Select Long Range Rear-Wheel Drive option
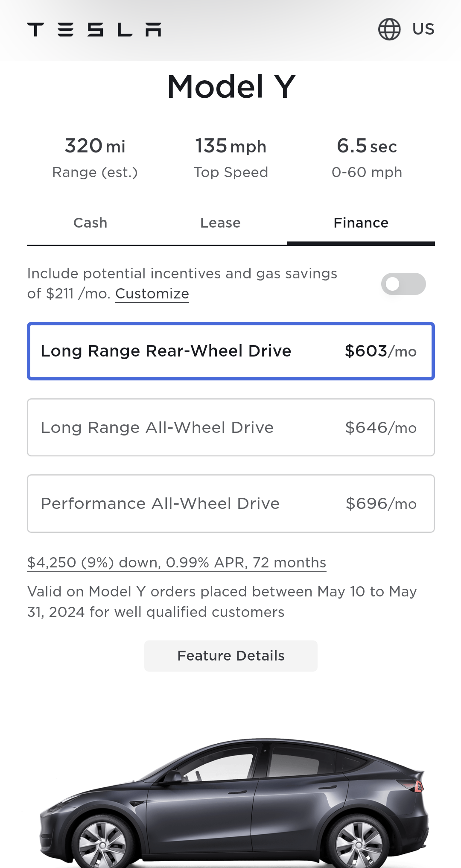Image resolution: width=461 pixels, height=868 pixels. tap(166, 351)
